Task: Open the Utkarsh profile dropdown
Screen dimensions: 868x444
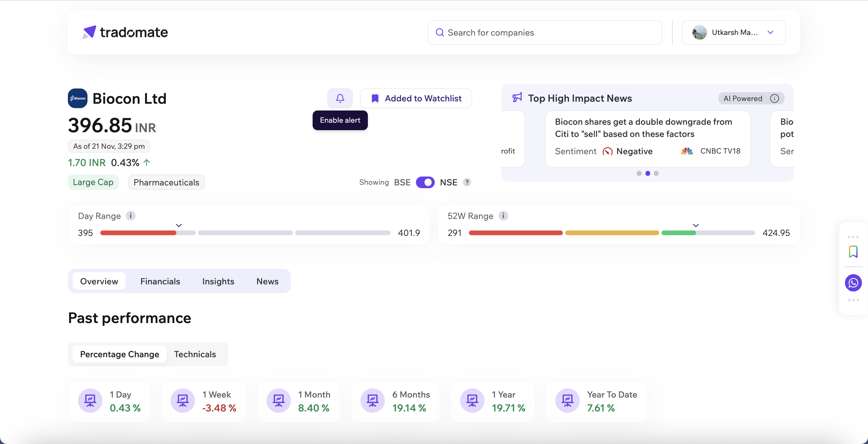Action: pyautogui.click(x=733, y=33)
